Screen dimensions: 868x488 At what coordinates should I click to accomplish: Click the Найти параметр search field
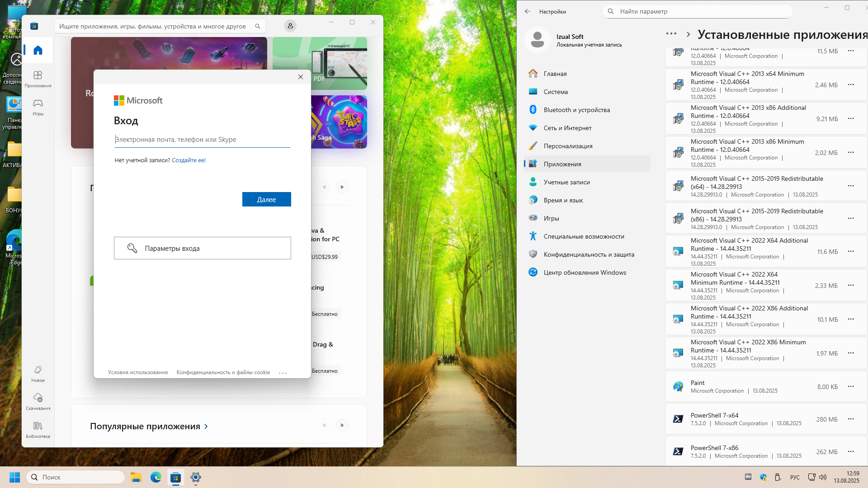pos(697,11)
